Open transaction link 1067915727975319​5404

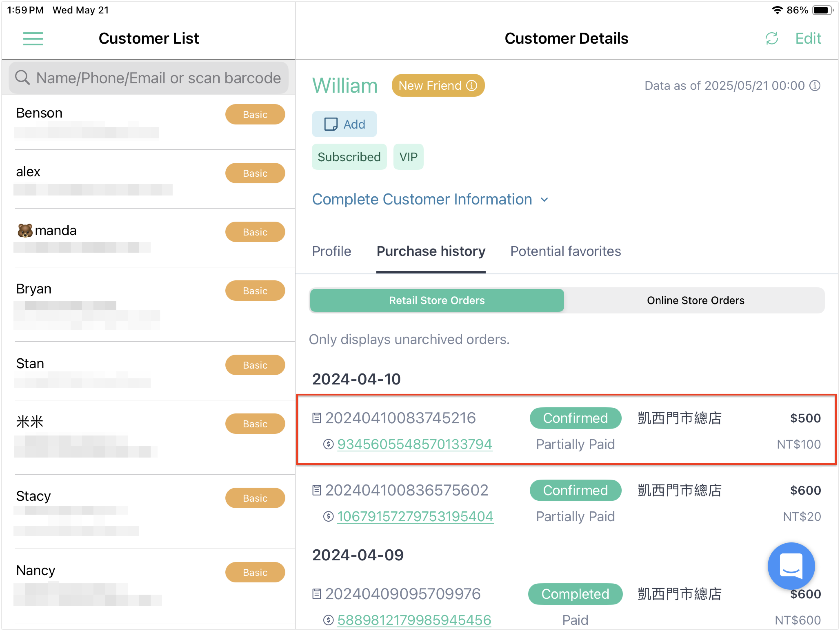pos(415,517)
